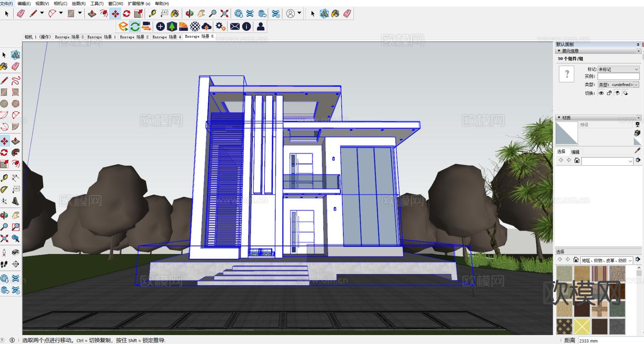Toggle hidden eye icon in Entity Info
The width and height of the screenshot is (644, 344).
click(x=601, y=93)
